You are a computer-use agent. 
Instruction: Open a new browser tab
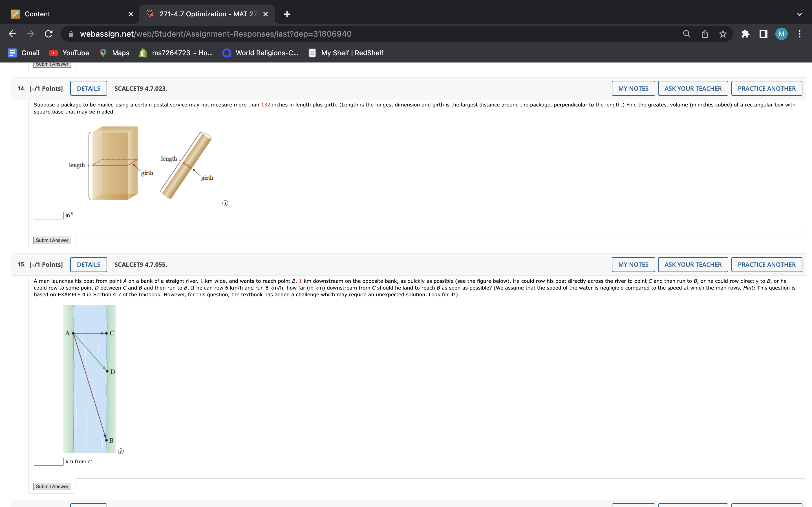(x=287, y=14)
